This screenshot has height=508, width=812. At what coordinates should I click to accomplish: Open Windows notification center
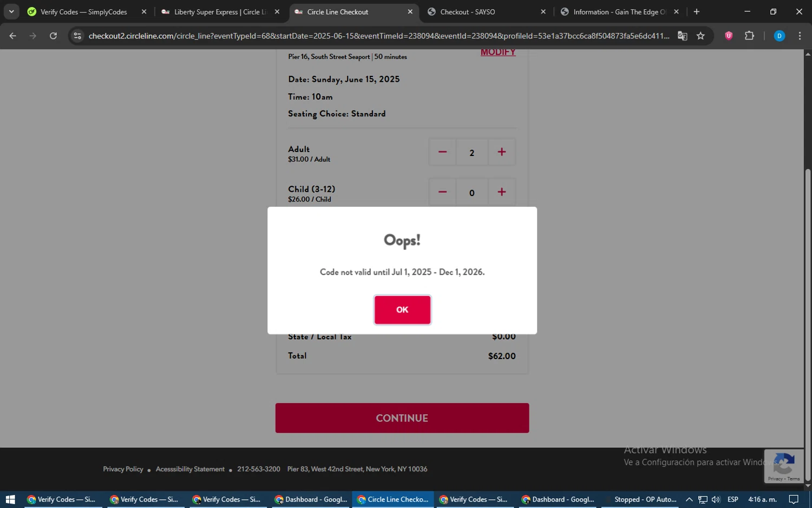pos(794,499)
